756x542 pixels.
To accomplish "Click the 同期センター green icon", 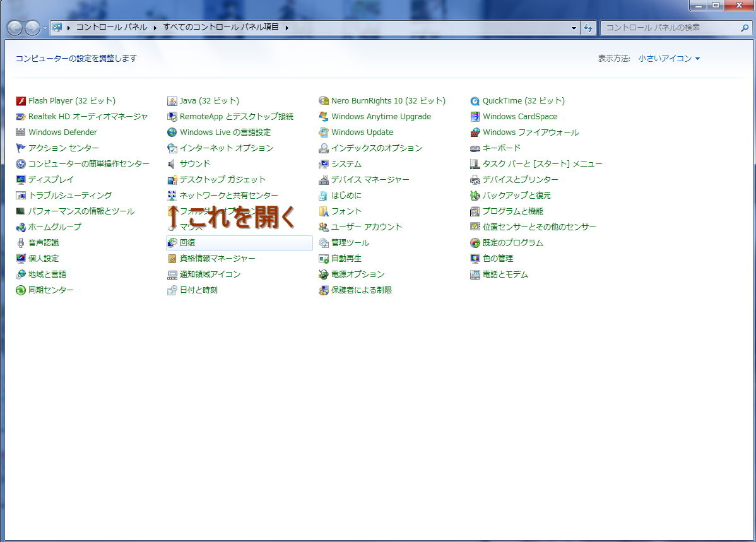I will click(x=20, y=290).
